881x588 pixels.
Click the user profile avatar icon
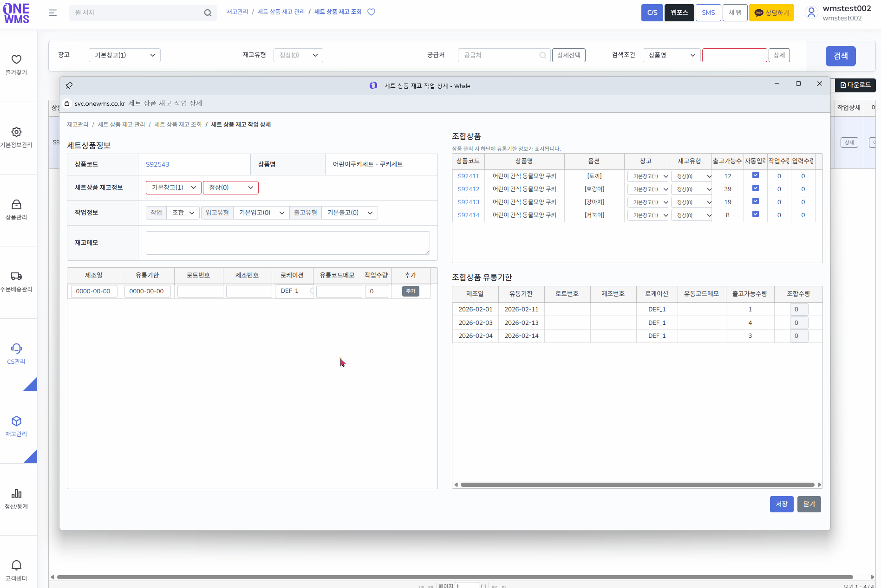point(811,13)
